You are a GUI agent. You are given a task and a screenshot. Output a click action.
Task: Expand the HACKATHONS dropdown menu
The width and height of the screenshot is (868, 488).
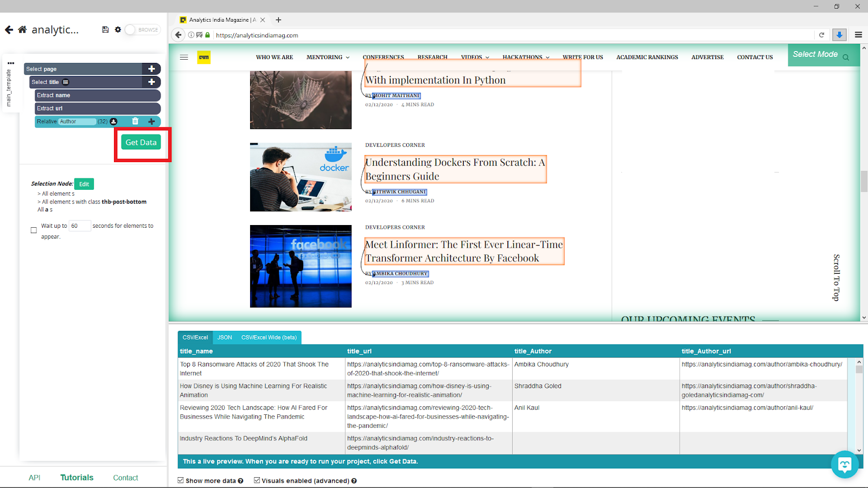pos(526,57)
